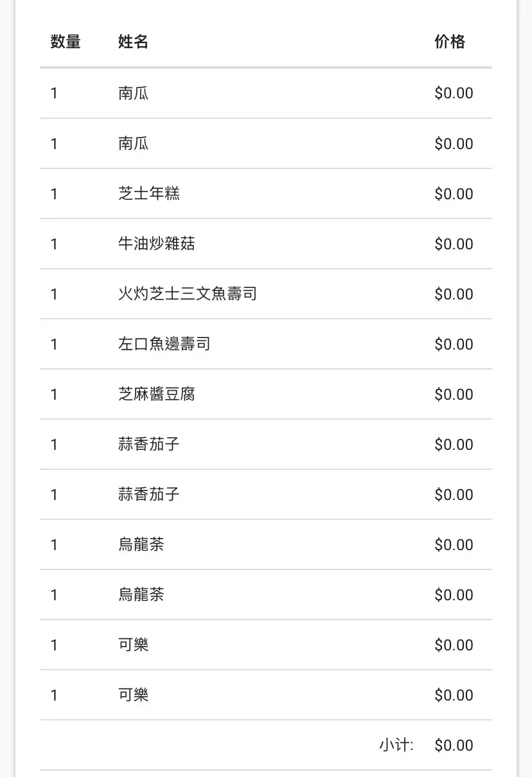Choose the 牛油炒雜菇 item name
532x777 pixels.
[x=157, y=244]
